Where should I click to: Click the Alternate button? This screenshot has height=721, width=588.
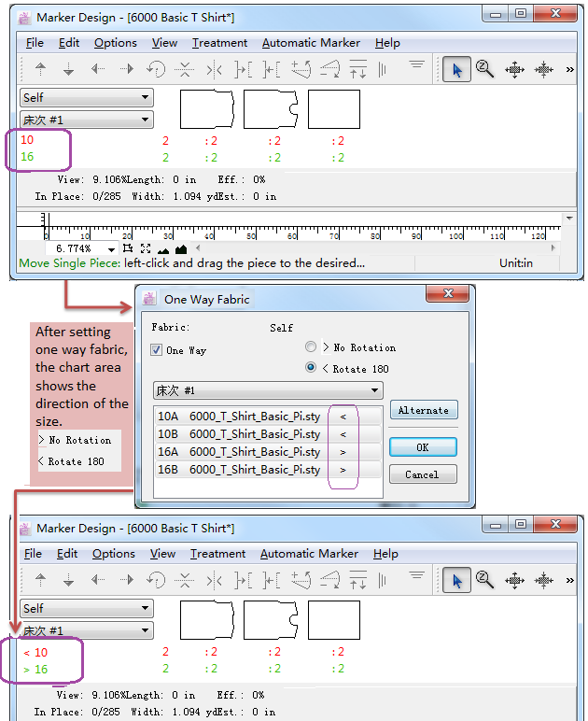[x=422, y=411]
